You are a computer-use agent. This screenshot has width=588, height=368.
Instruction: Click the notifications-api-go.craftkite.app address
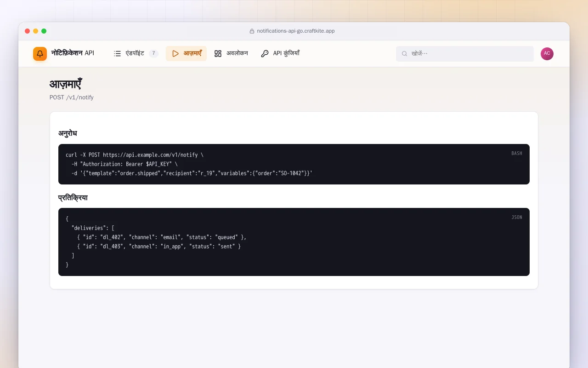click(x=296, y=31)
